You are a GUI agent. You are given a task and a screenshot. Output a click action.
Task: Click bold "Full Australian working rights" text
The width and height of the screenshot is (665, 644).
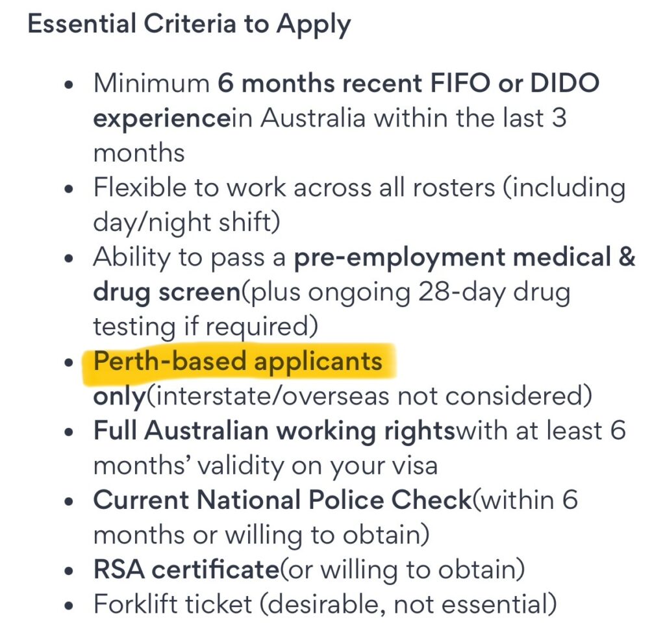[274, 432]
